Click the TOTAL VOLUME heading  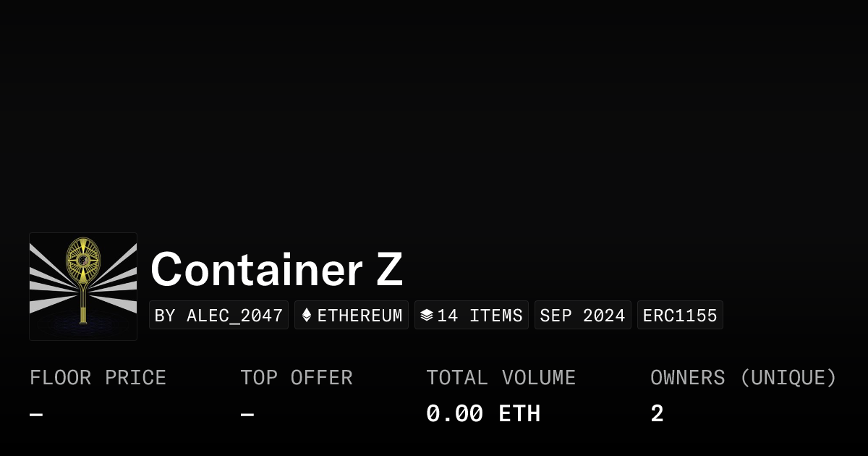501,378
